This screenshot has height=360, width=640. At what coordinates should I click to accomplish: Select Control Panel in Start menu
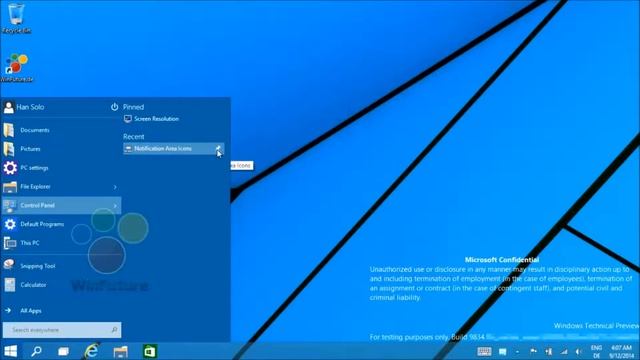point(61,205)
